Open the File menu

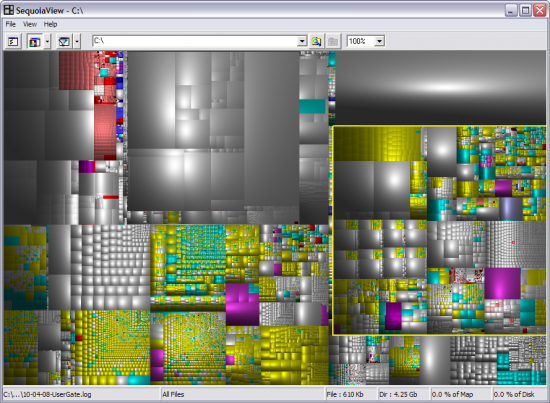11,24
